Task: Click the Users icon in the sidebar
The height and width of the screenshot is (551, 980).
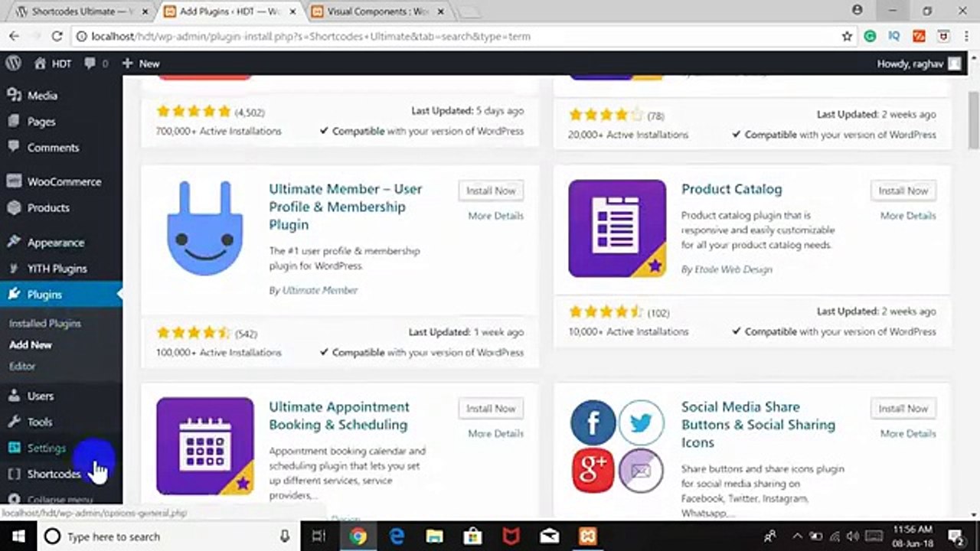Action: point(14,396)
